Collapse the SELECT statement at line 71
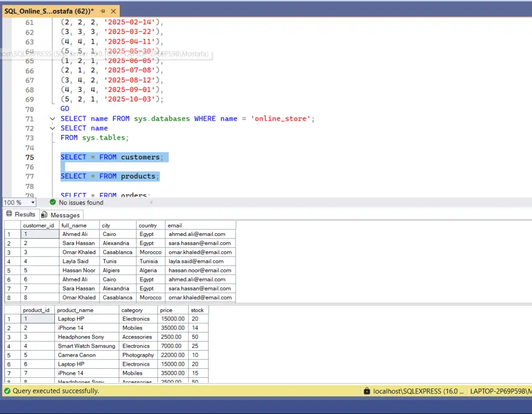532x414 pixels. coord(52,119)
